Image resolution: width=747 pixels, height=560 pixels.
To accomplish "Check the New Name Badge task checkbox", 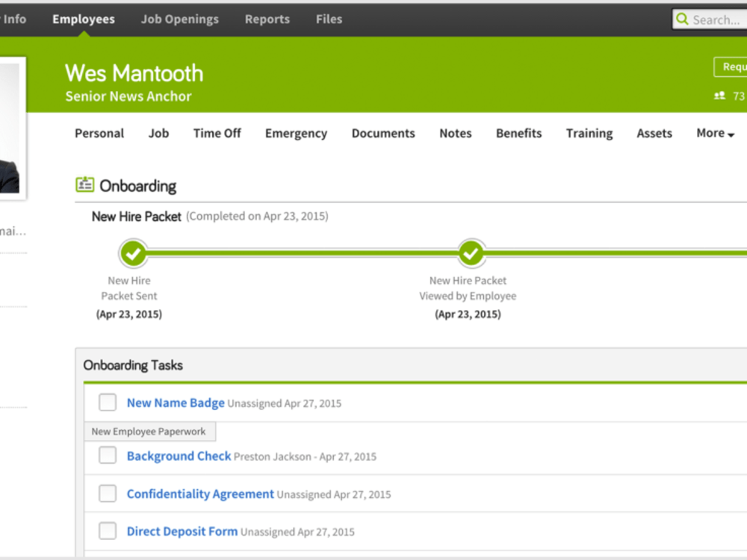I will pos(107,402).
